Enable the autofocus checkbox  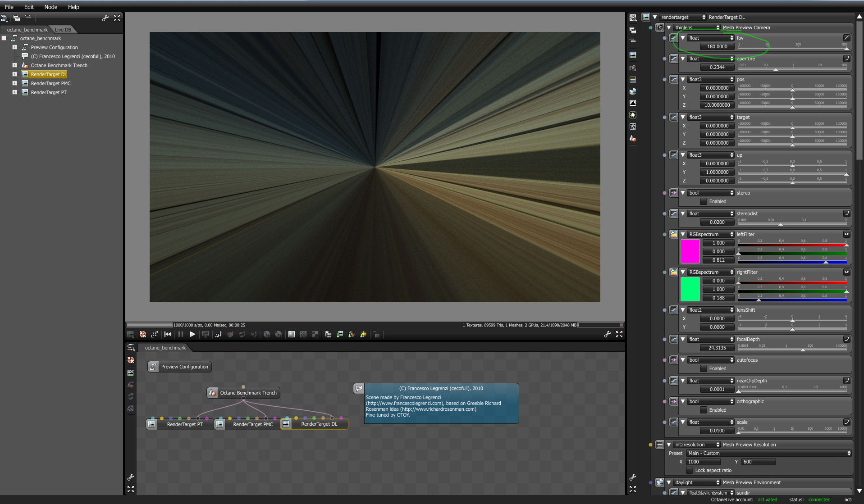point(704,368)
